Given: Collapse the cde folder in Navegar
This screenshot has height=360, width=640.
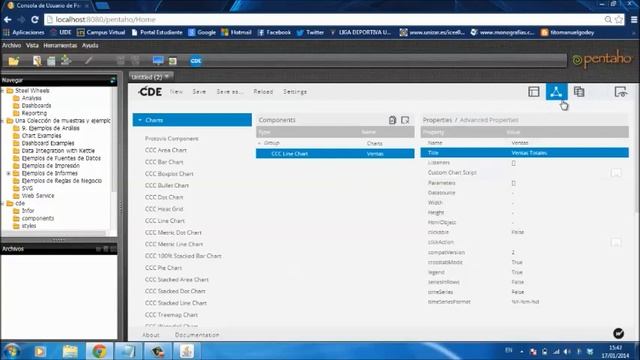Looking at the screenshot, I should click(2, 203).
